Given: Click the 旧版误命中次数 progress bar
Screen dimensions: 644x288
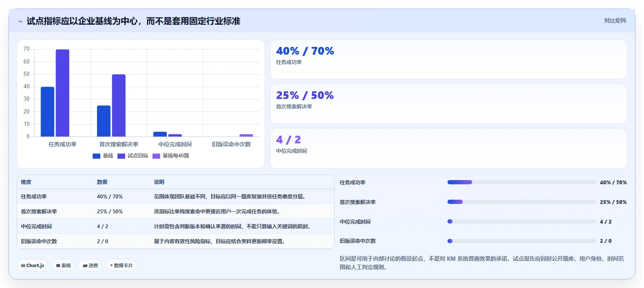Looking at the screenshot, I should pos(522,241).
